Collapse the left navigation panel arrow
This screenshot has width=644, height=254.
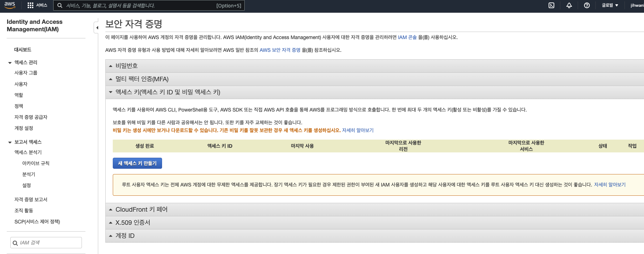97,27
